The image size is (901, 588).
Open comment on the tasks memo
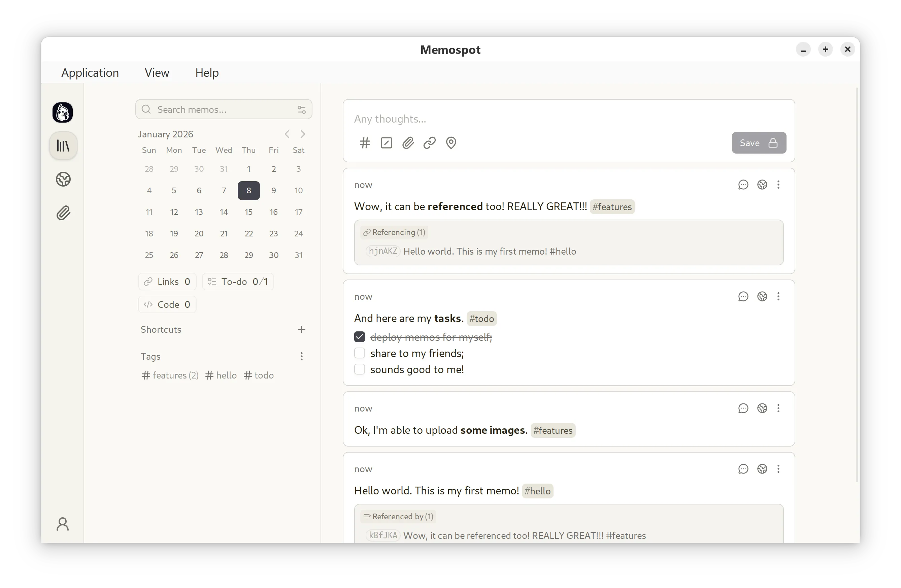743,296
